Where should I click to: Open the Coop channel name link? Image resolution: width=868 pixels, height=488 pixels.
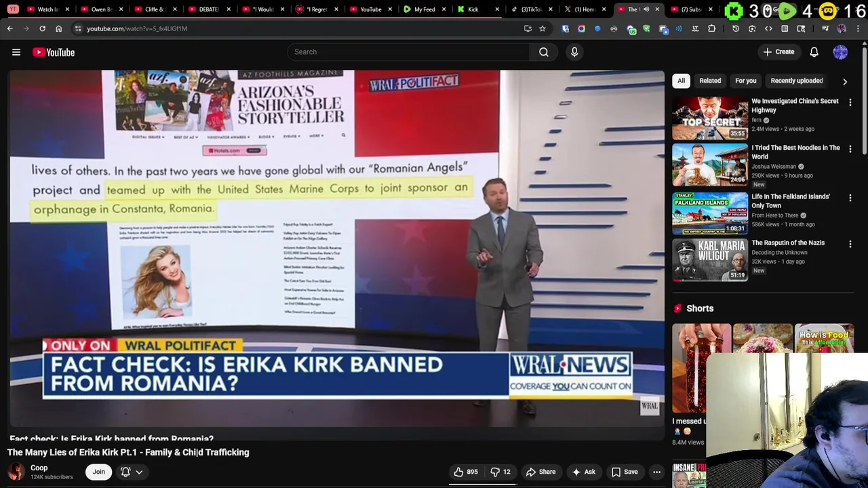click(x=39, y=468)
